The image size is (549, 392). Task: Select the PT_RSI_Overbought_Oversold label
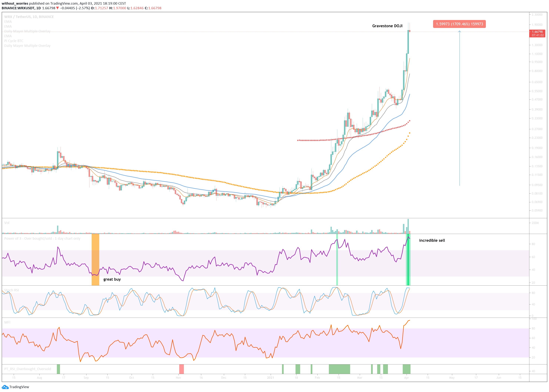28,369
